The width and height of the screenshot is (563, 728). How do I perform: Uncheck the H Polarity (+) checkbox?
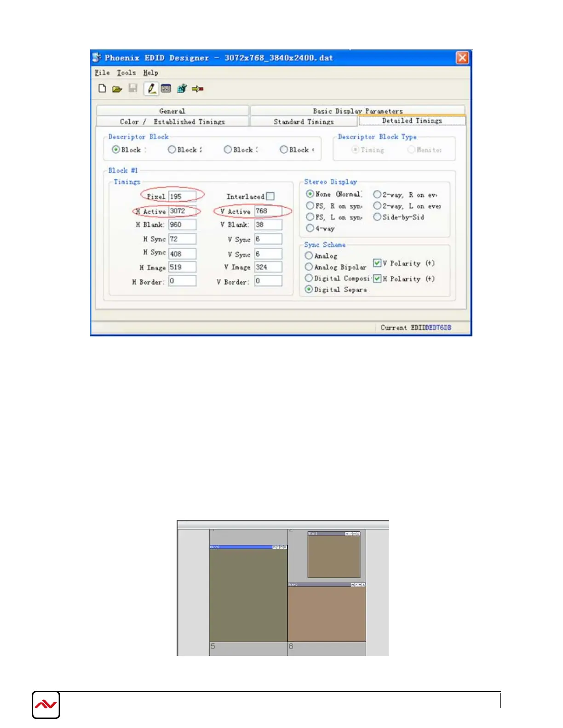coord(377,279)
